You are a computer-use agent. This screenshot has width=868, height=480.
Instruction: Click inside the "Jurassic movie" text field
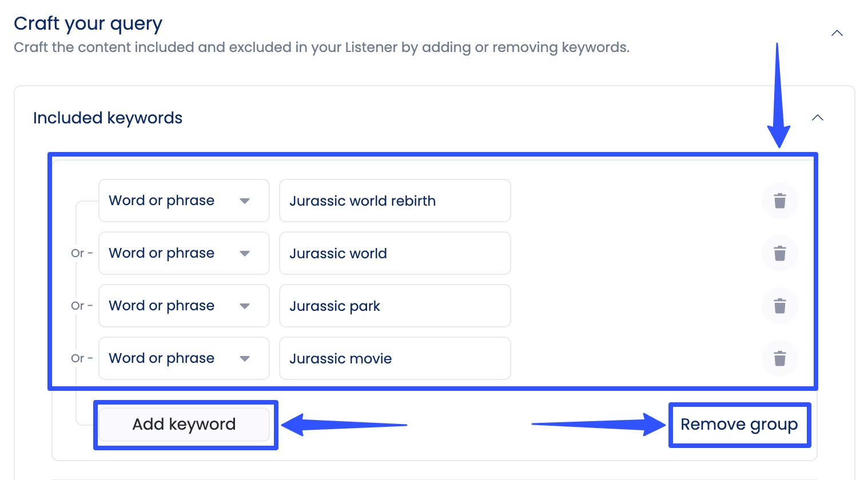(395, 358)
